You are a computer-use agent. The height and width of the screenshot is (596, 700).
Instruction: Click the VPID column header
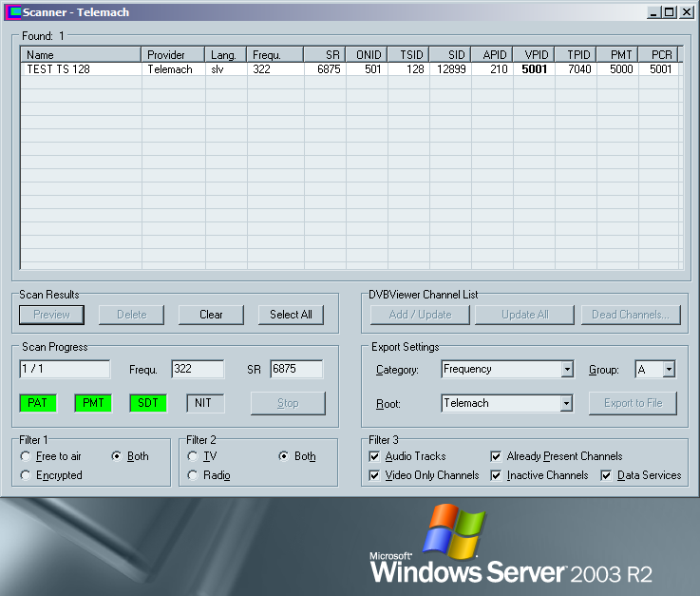click(535, 55)
